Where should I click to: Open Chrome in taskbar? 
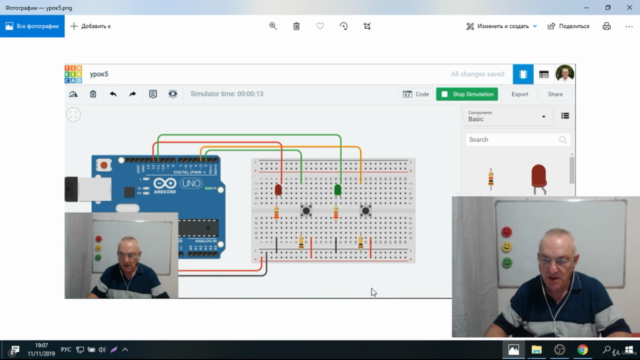pos(582,350)
